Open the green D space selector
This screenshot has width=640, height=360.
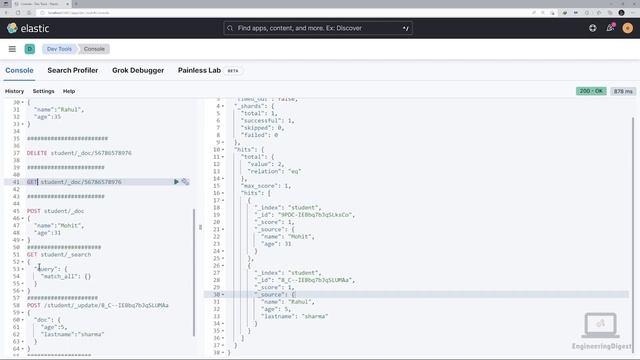[29, 49]
